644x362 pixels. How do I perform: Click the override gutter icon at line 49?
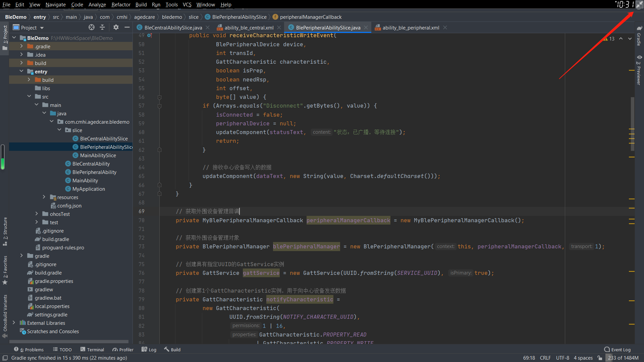click(150, 36)
